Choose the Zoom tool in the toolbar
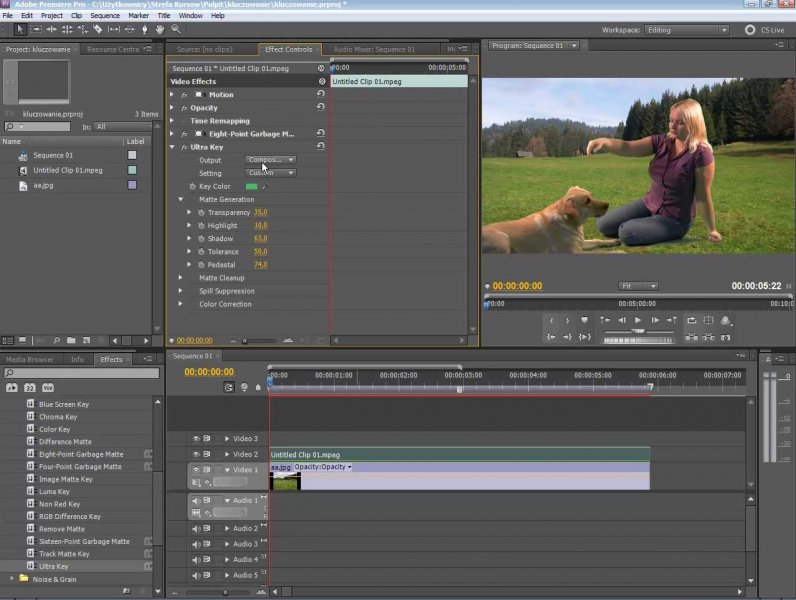Viewport: 796px width, 600px height. tap(176, 29)
